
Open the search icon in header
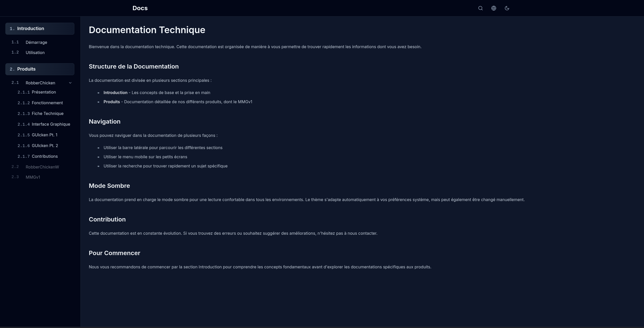tap(480, 8)
